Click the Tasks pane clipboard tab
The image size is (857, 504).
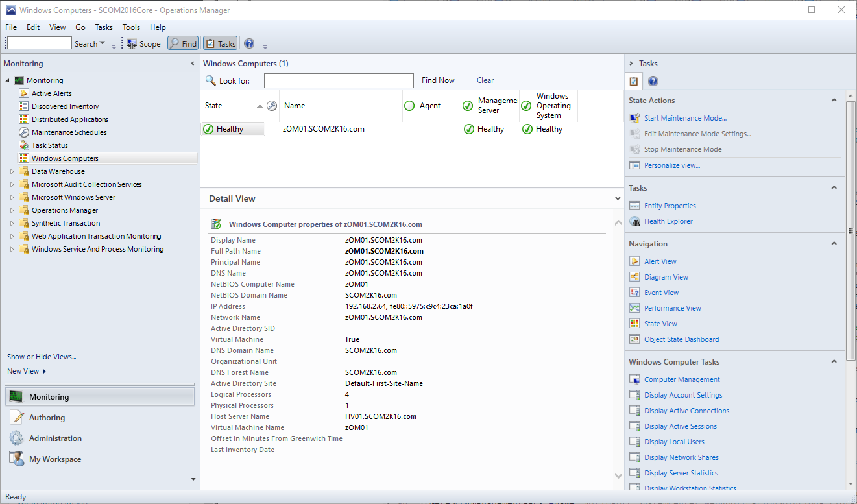634,81
